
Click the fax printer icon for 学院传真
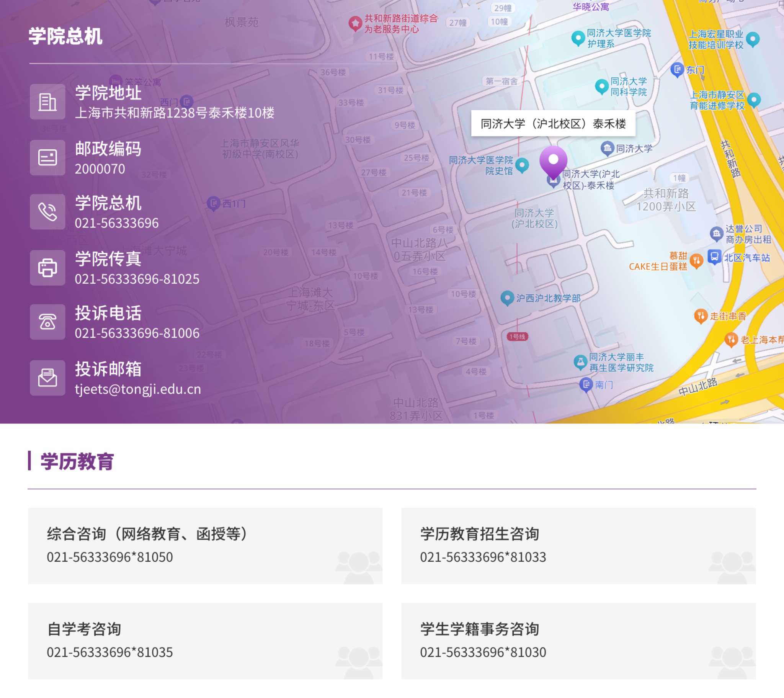[47, 268]
